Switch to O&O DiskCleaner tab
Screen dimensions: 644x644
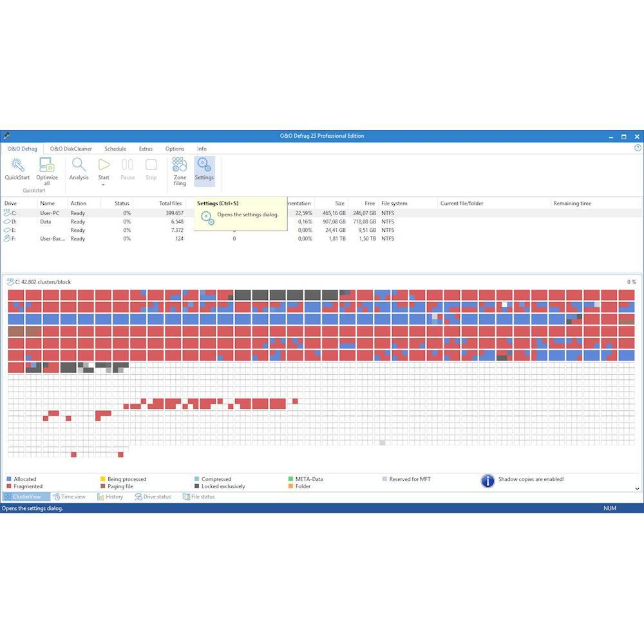[x=71, y=149]
